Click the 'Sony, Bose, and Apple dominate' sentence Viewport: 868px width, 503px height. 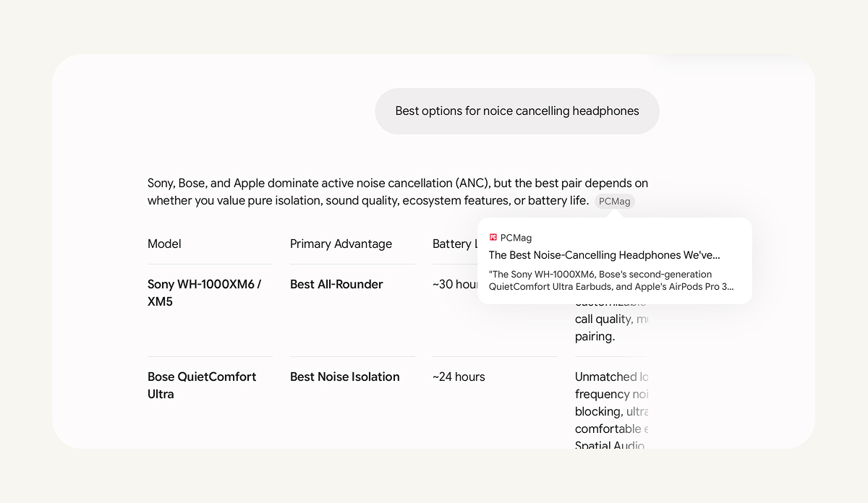coord(398,184)
